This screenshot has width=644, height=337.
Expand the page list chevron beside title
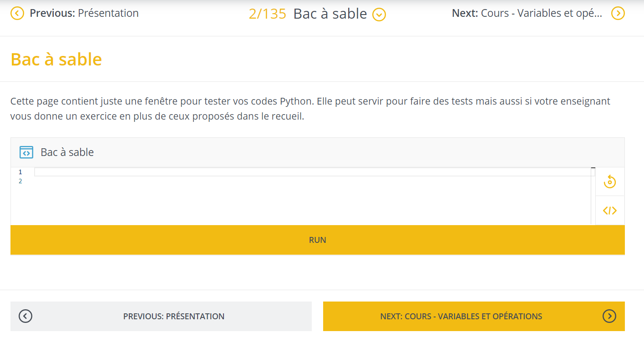379,15
